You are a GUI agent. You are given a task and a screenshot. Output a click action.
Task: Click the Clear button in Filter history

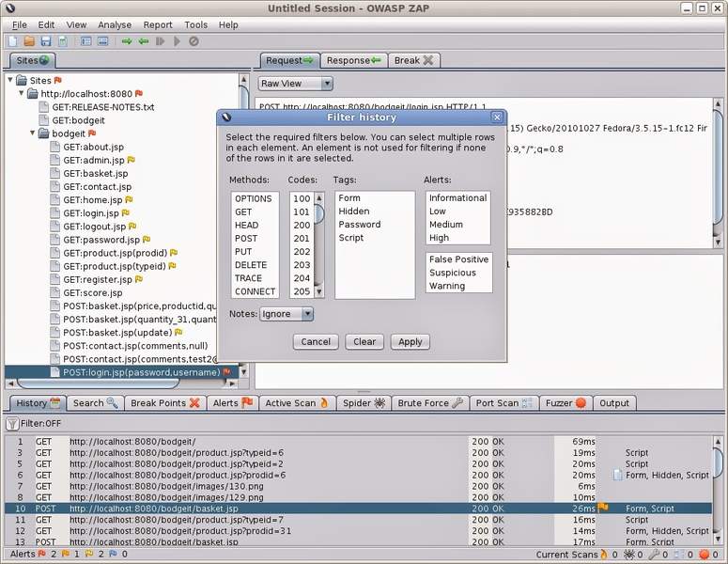click(x=364, y=341)
